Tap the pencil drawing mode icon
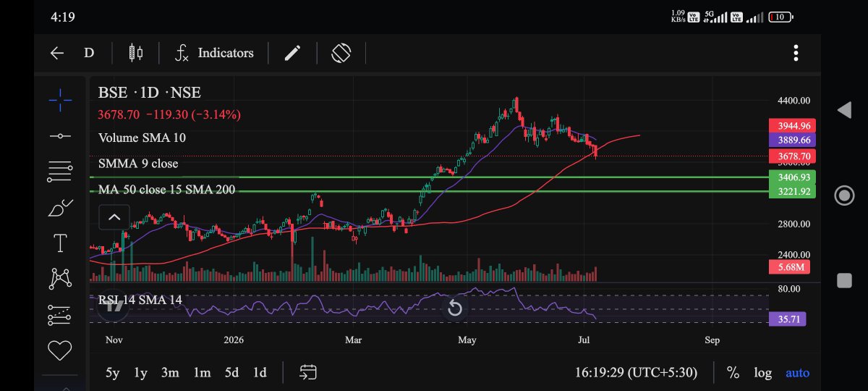Viewport: 868px width, 391px height. [292, 53]
